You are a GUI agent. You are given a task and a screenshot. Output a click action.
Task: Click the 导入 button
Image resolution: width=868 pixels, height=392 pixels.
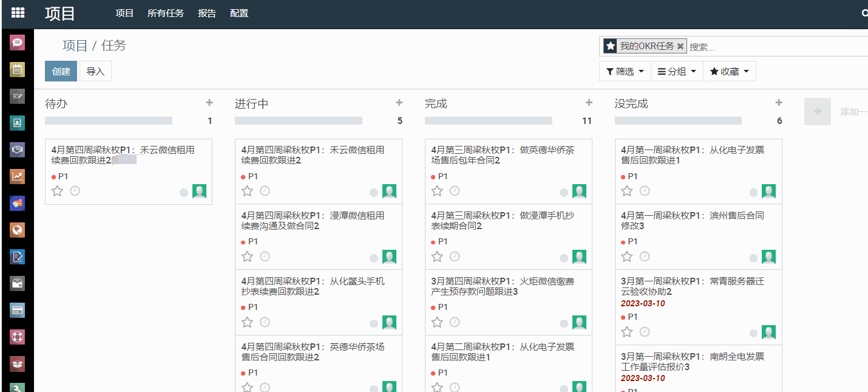coord(95,71)
